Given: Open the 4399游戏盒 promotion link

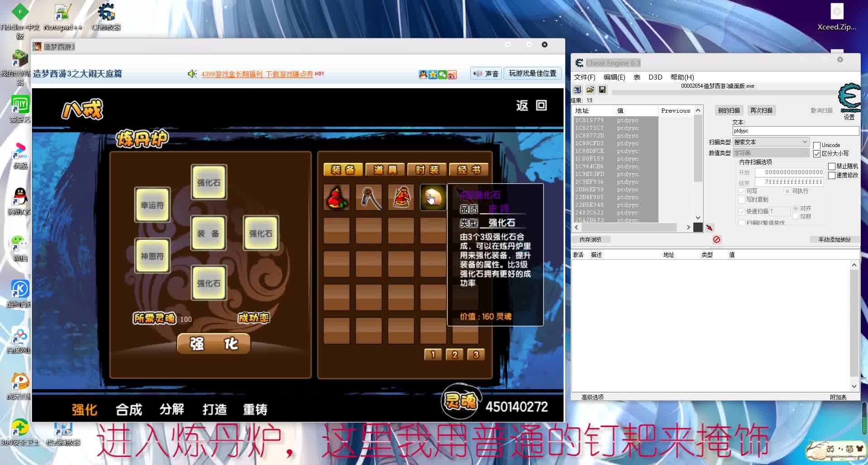Looking at the screenshot, I should point(257,74).
